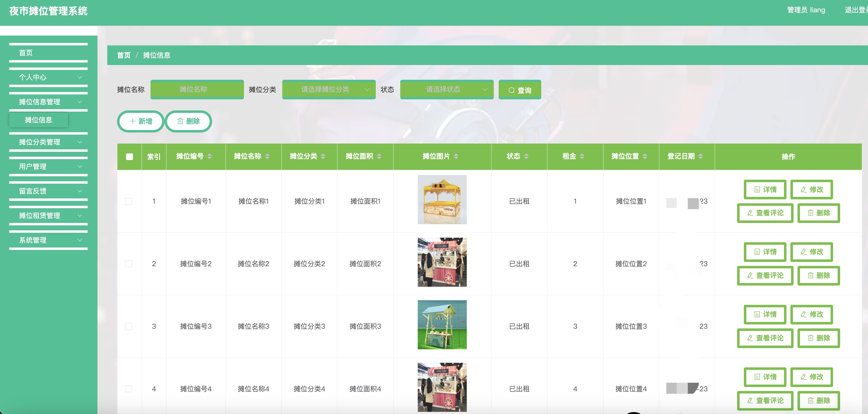Sort by 摊位分类 column arrows
Image resolution: width=868 pixels, height=414 pixels.
tap(323, 156)
